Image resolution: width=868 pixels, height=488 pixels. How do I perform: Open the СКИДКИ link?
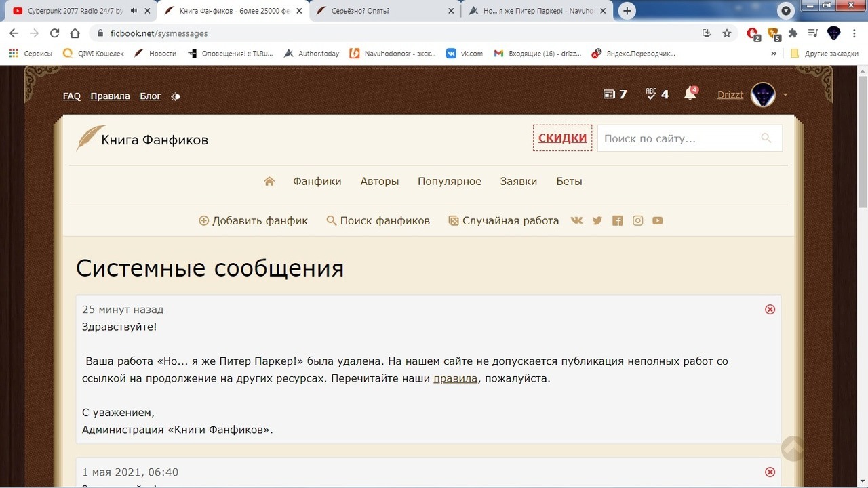pos(561,138)
